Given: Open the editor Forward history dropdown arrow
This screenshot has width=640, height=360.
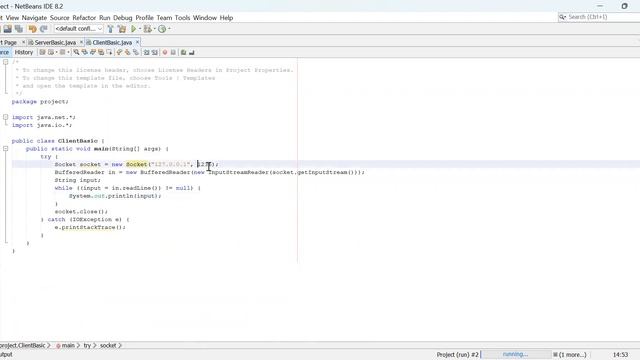Looking at the screenshot, I should point(68,52).
